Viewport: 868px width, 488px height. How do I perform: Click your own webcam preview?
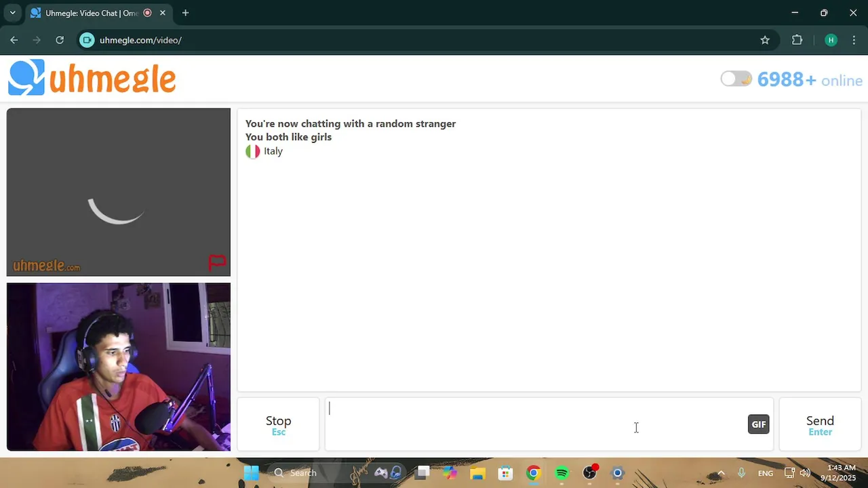119,367
